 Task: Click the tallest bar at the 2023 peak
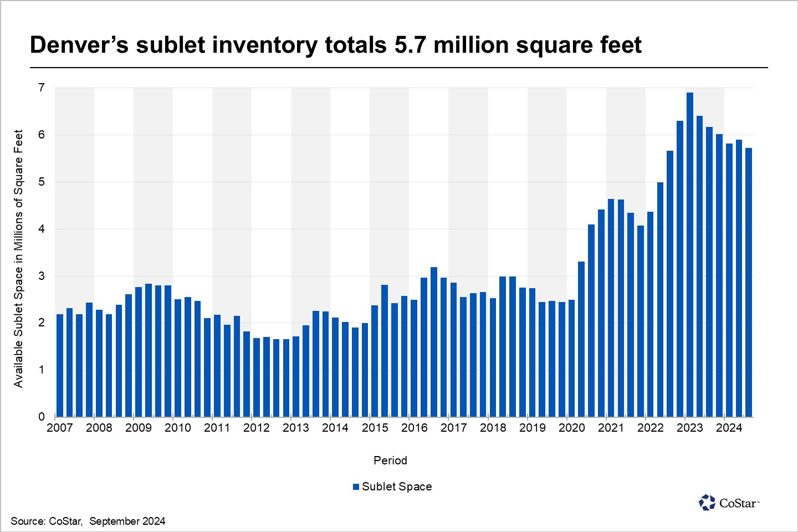click(690, 255)
